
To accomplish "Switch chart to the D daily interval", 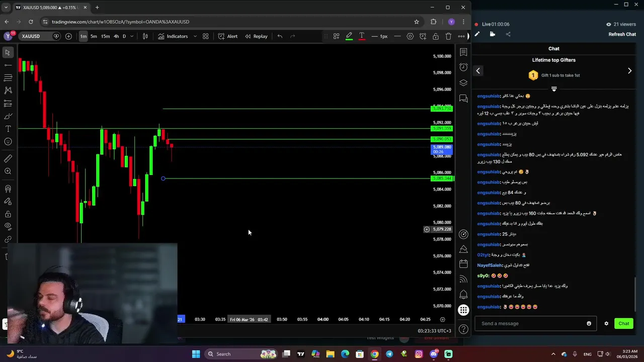I will click(x=124, y=36).
